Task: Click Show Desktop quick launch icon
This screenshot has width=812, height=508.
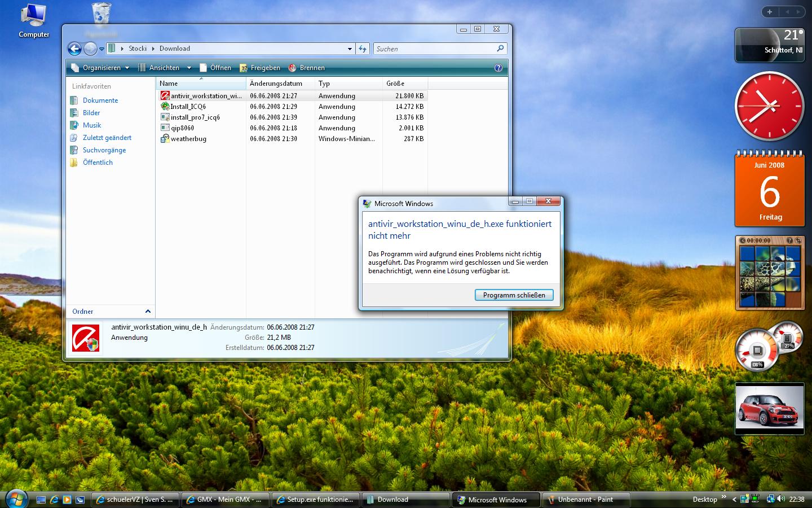Action: pyautogui.click(x=41, y=500)
